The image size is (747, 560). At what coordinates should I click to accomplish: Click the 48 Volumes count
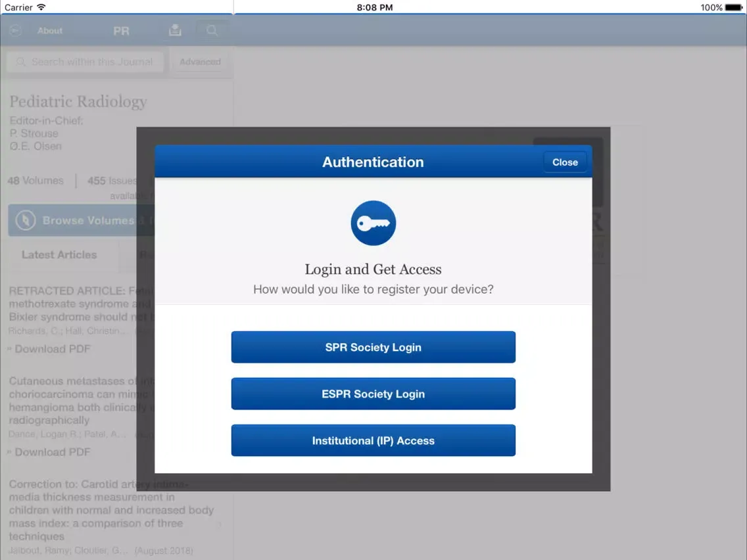point(36,181)
